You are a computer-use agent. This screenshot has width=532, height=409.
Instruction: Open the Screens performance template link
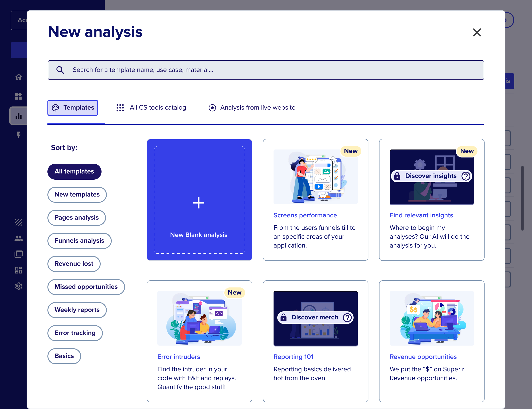coord(305,215)
